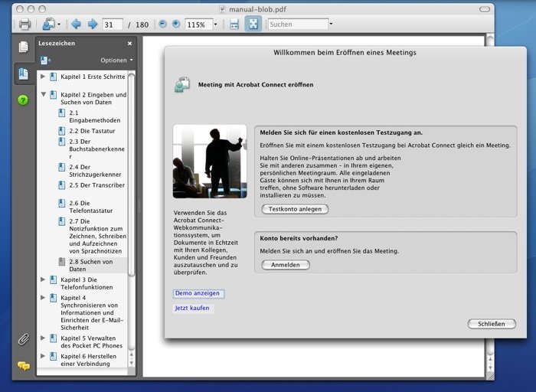Select the Bookmarks panel icon in sidebar

coord(23,73)
